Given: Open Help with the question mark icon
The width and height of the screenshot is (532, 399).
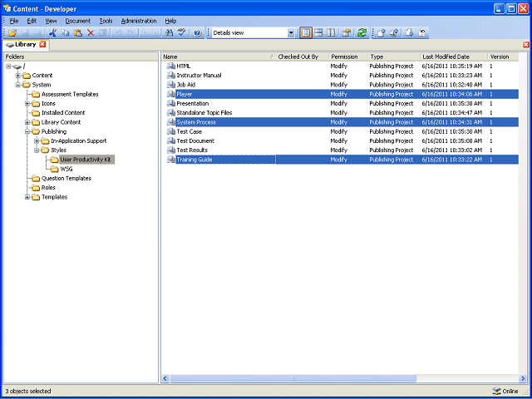Looking at the screenshot, I should (x=198, y=33).
